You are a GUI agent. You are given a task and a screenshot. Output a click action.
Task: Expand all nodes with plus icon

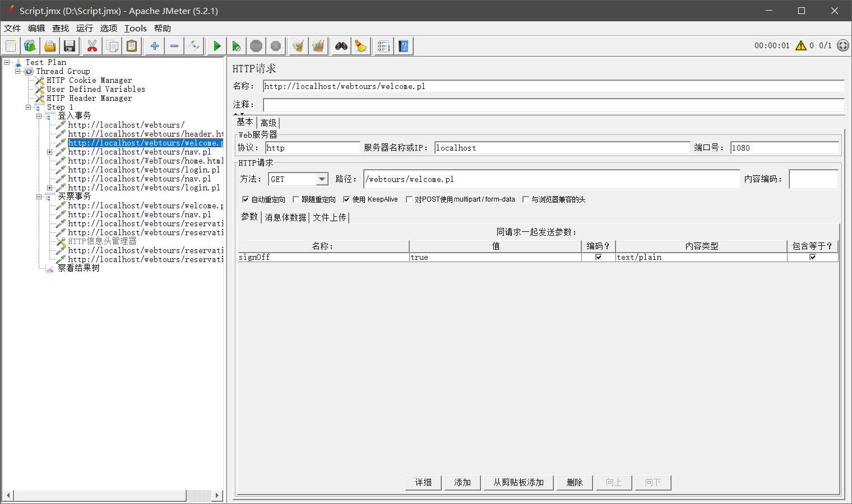coord(155,46)
